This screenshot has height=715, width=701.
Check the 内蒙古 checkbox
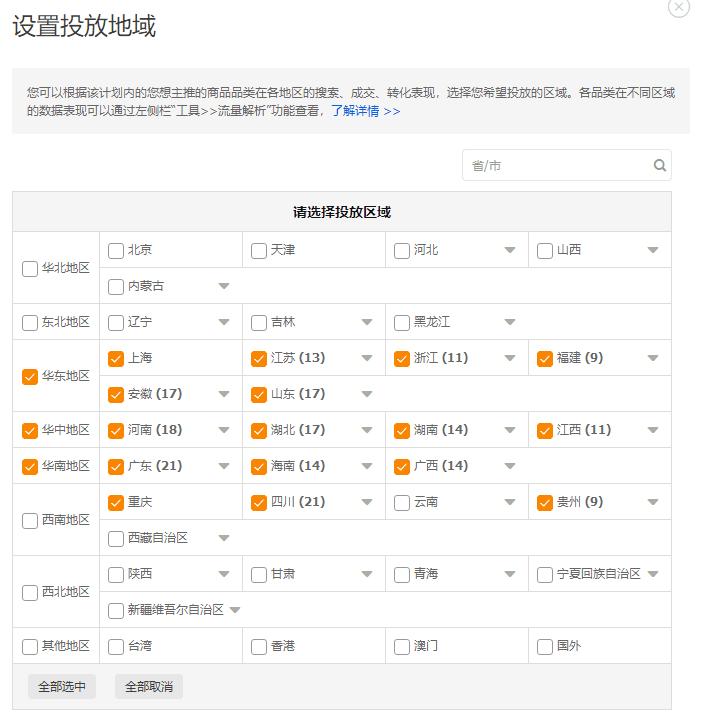[x=116, y=286]
